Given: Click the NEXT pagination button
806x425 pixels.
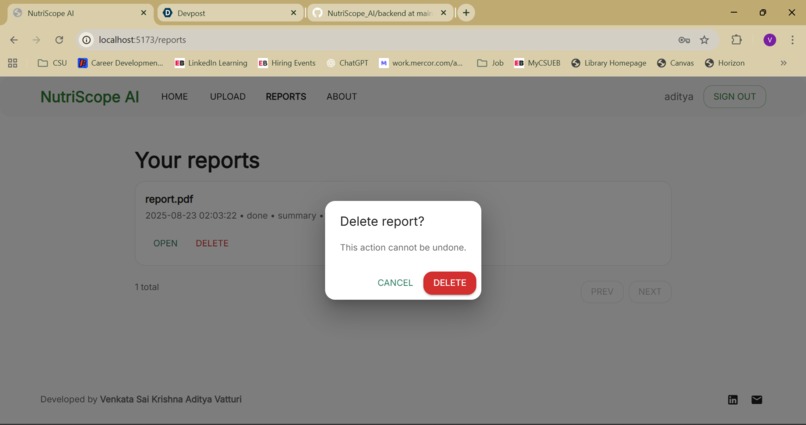Looking at the screenshot, I should click(x=650, y=292).
